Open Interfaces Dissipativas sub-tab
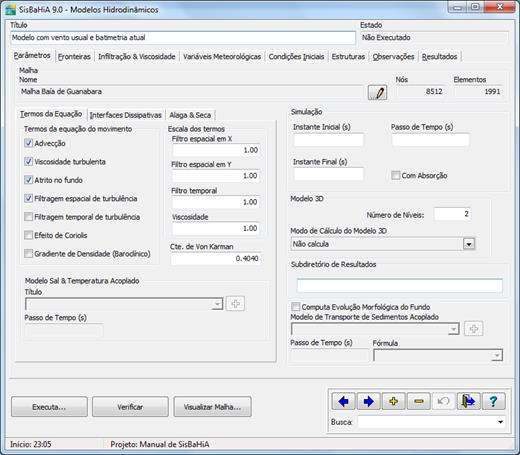Screen dimensions: 520x455 point(126,115)
